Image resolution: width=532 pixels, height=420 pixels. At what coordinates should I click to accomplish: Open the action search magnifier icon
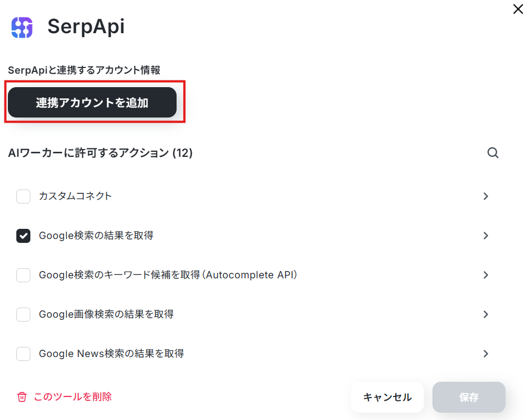pyautogui.click(x=493, y=153)
